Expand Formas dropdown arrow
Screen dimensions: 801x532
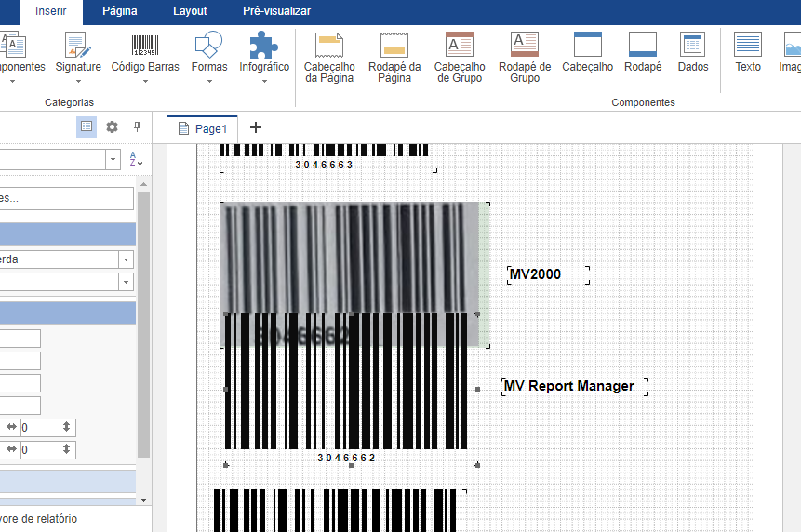click(x=209, y=81)
